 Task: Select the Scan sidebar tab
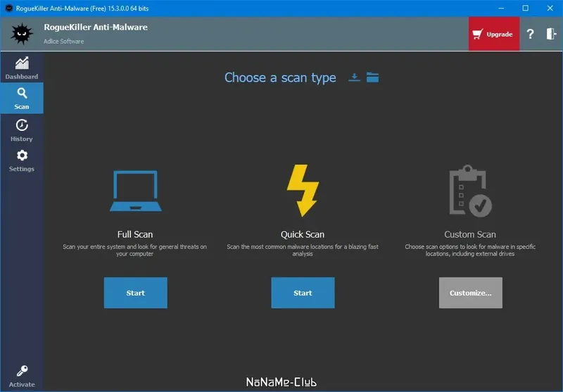coord(22,99)
